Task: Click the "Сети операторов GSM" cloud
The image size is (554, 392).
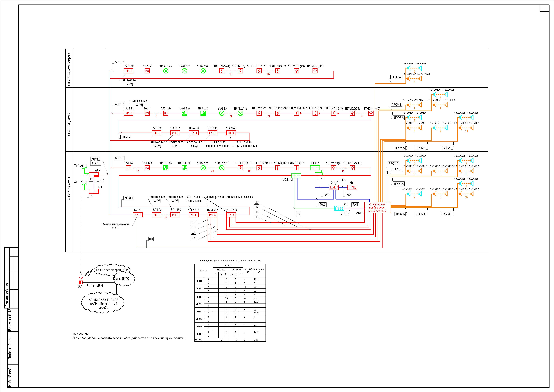Action: (x=112, y=270)
